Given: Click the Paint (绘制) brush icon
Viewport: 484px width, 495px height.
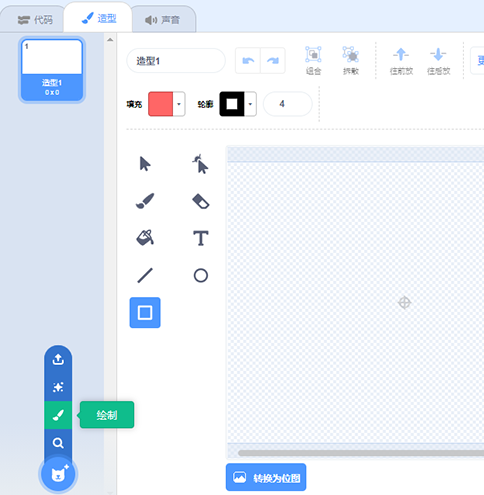Looking at the screenshot, I should point(58,415).
